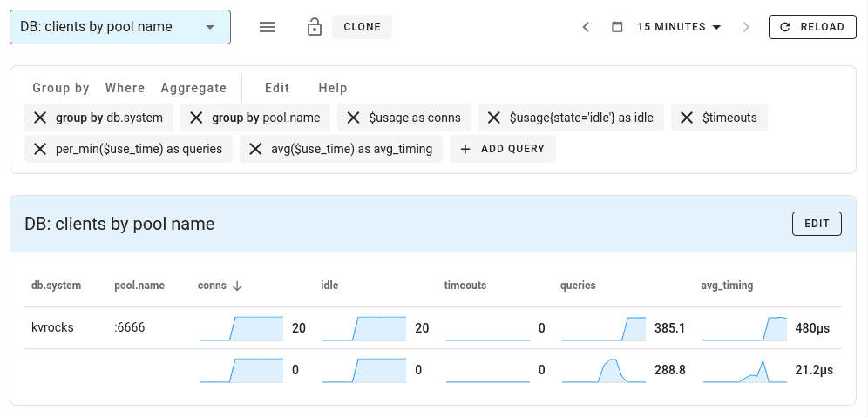The image size is (868, 417).
Task: Go to previous time period arrow
Action: pos(587,27)
